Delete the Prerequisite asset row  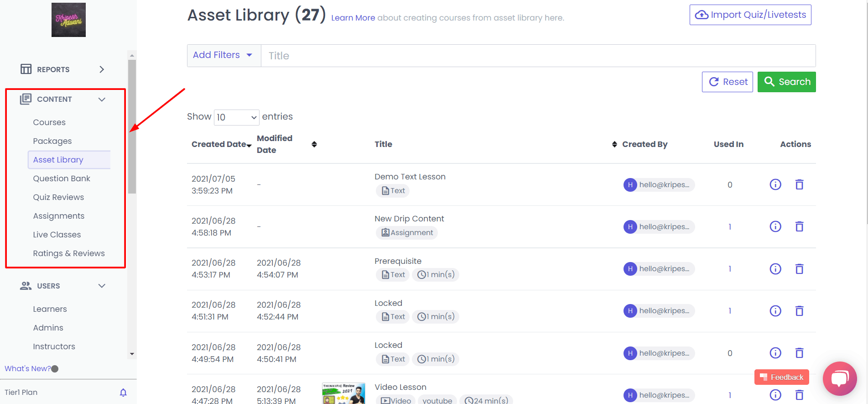799,269
